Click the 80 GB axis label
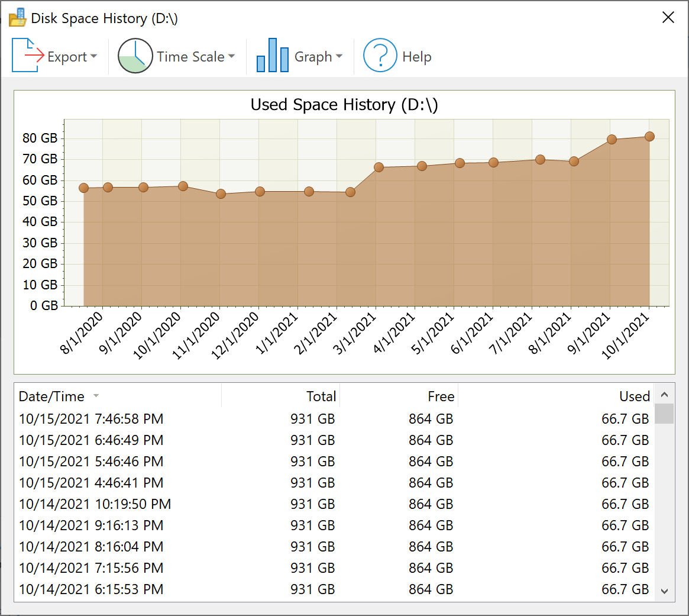Viewport: 689px width, 616px height. tap(40, 138)
